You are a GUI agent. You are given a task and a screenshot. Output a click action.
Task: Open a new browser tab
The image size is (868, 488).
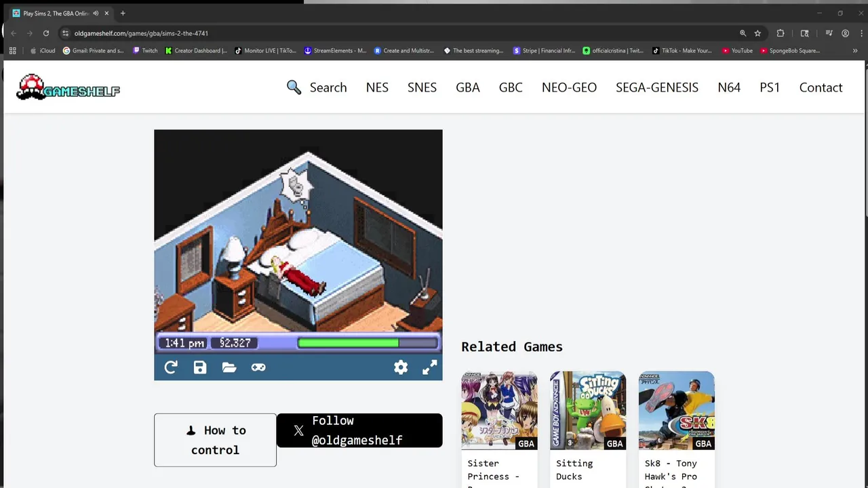click(123, 14)
